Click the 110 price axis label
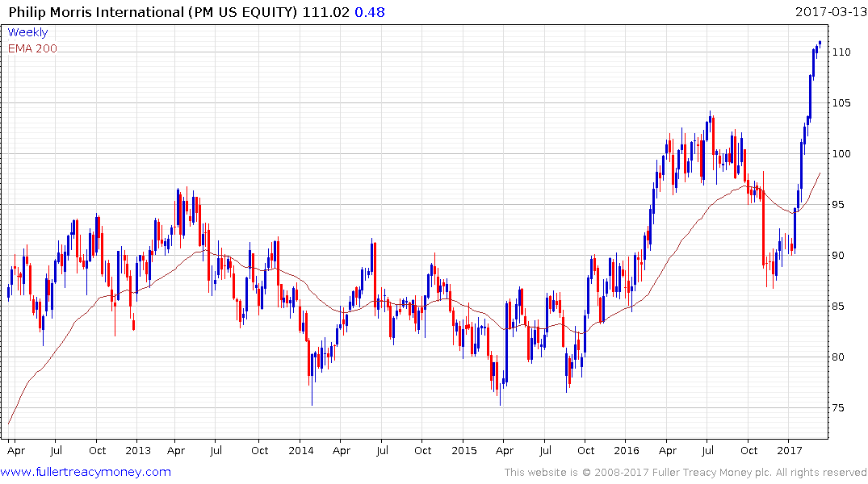The height and width of the screenshot is (484, 868). (841, 52)
